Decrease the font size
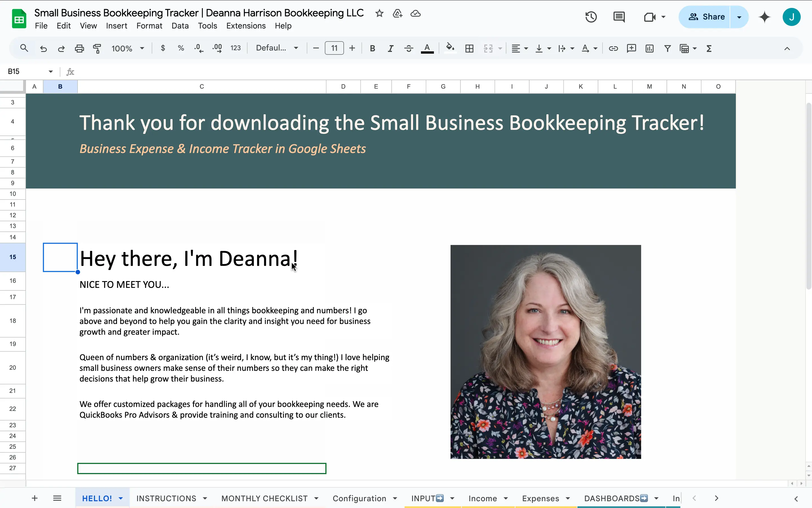The height and width of the screenshot is (508, 812). pyautogui.click(x=316, y=48)
